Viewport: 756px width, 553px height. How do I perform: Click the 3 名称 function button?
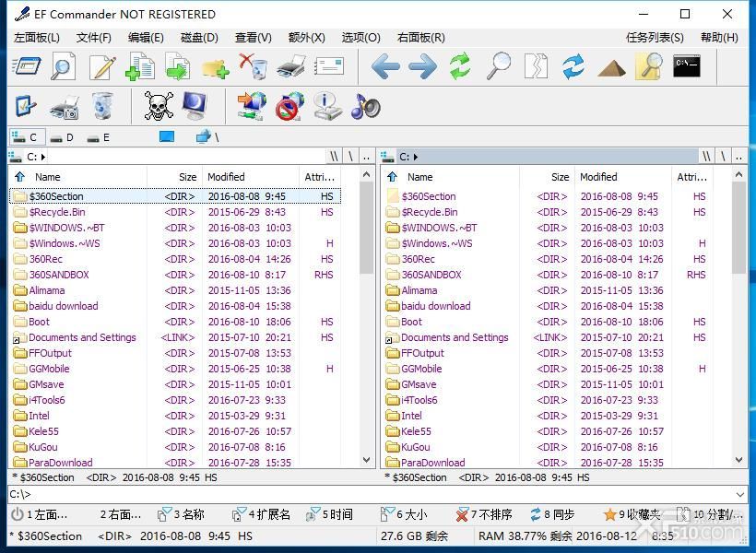coord(182,515)
